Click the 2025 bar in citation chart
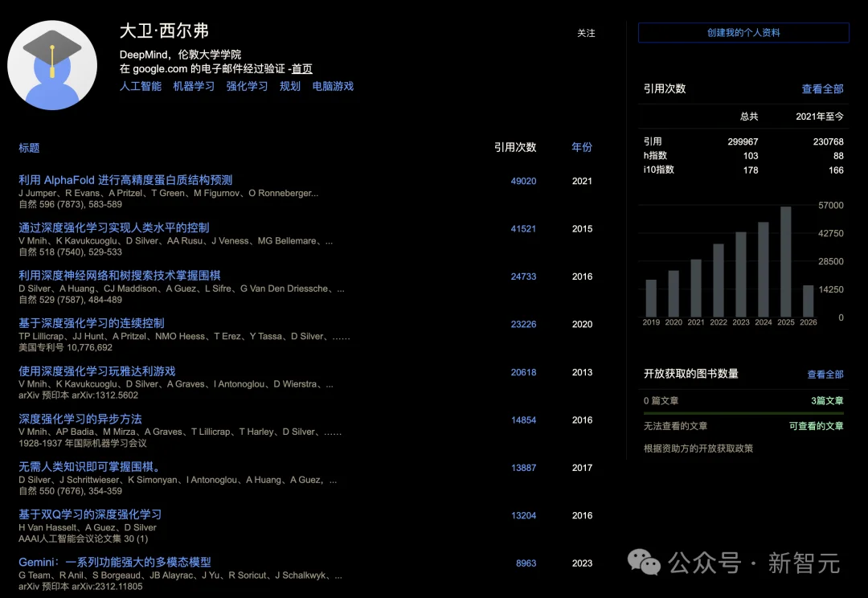868x598 pixels. click(785, 260)
